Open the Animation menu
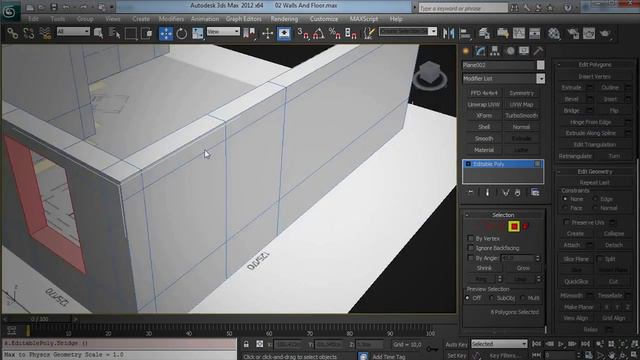 [x=204, y=19]
